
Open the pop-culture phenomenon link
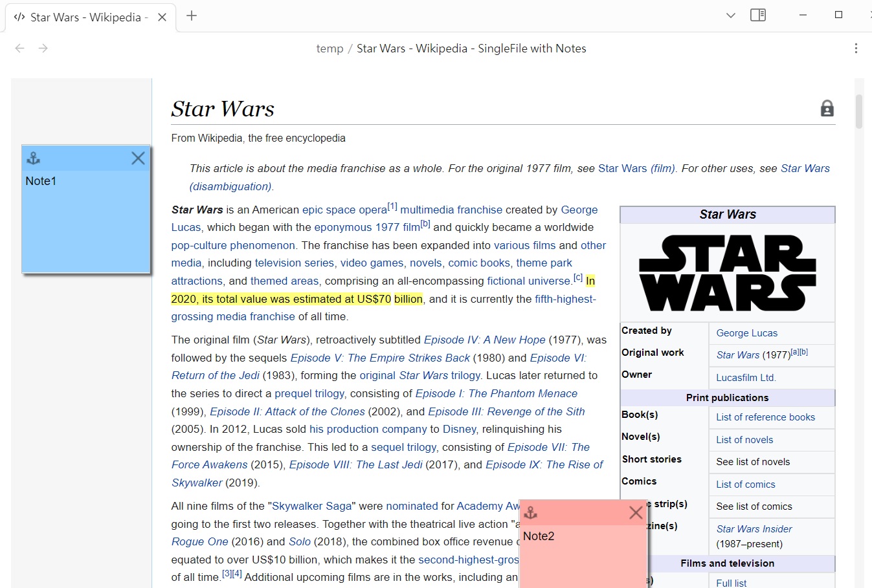click(233, 245)
